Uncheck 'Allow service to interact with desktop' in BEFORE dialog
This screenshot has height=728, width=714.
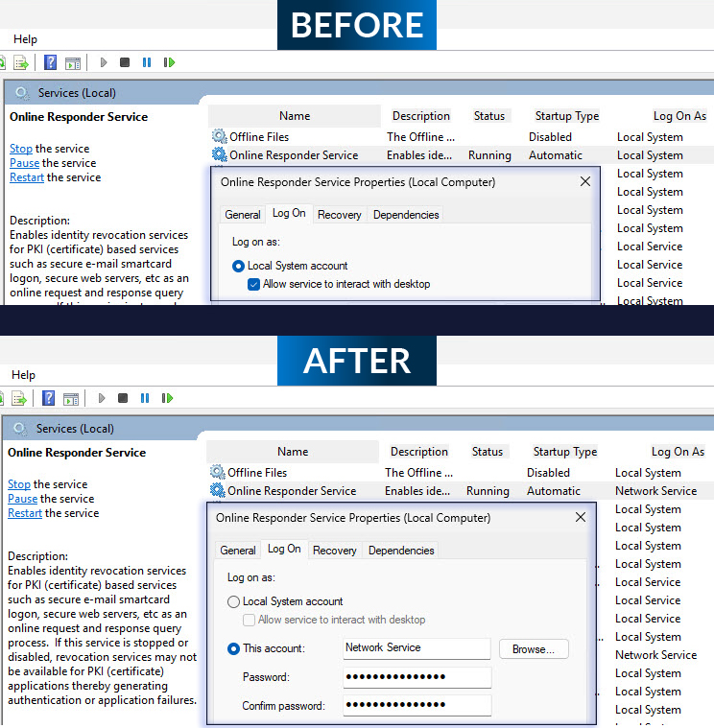(253, 284)
